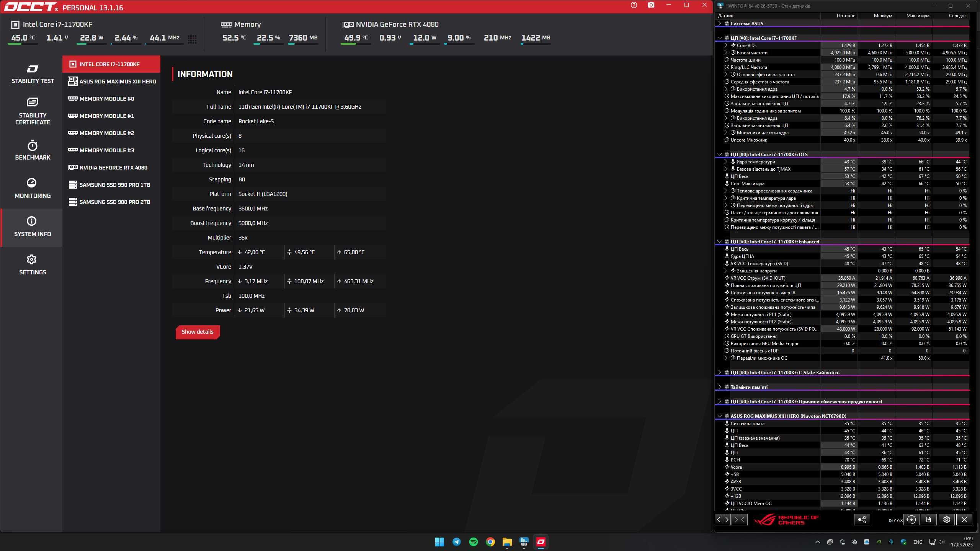Open Telegram from the taskbar
Image resolution: width=980 pixels, height=551 pixels.
pyautogui.click(x=456, y=542)
